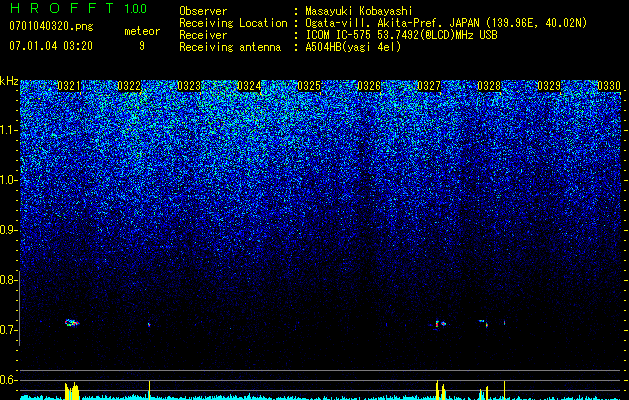Click the kHz axis unit label
This screenshot has width=629, height=400.
(x=9, y=81)
